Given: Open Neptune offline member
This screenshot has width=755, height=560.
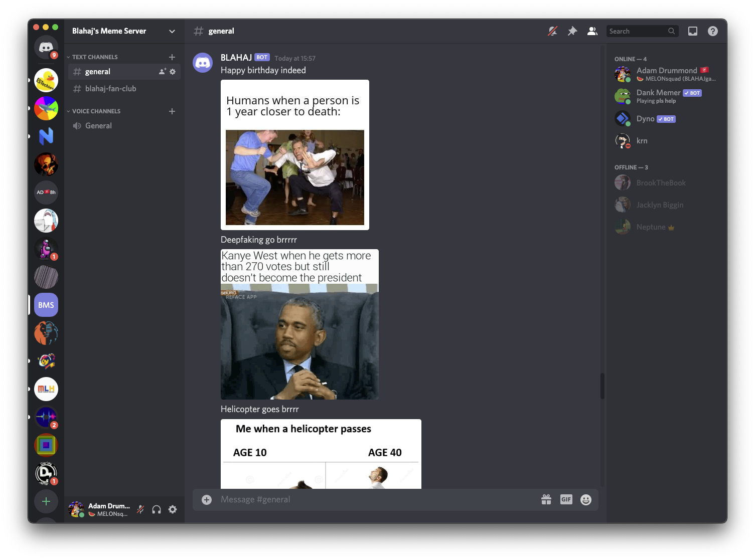Looking at the screenshot, I should pyautogui.click(x=666, y=227).
